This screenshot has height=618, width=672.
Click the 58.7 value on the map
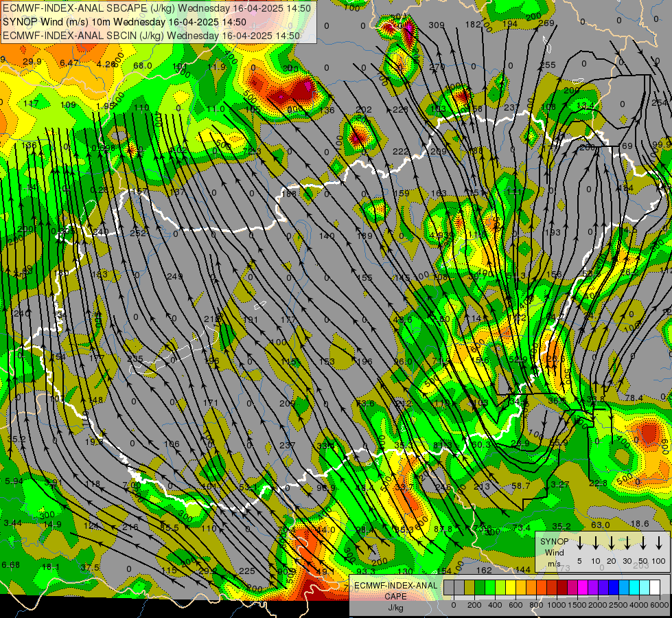521,486
